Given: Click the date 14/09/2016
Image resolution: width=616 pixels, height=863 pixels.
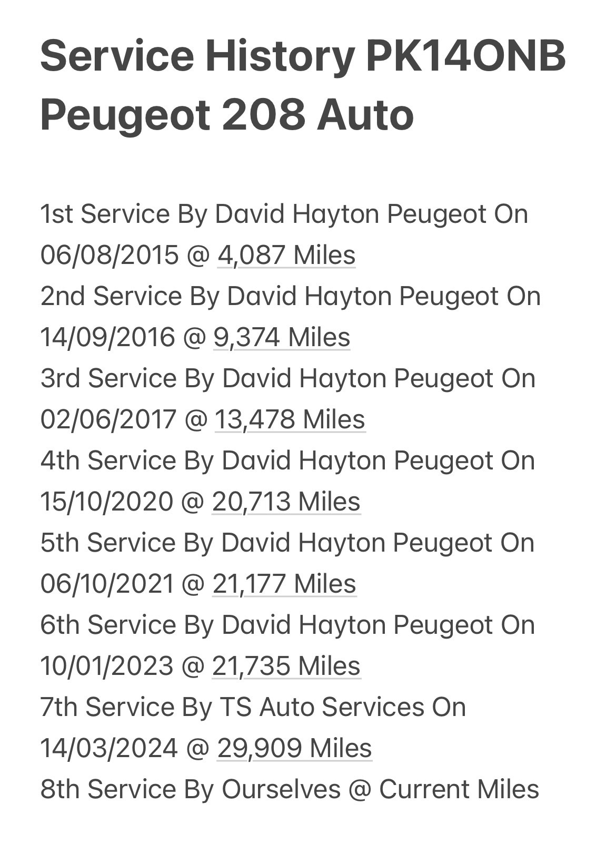Looking at the screenshot, I should (x=107, y=338).
